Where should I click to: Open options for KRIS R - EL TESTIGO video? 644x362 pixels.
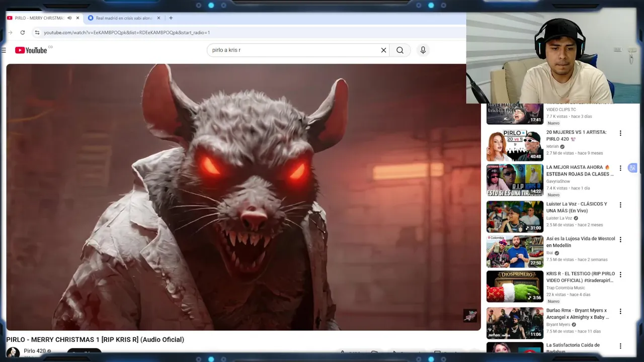[620, 275]
